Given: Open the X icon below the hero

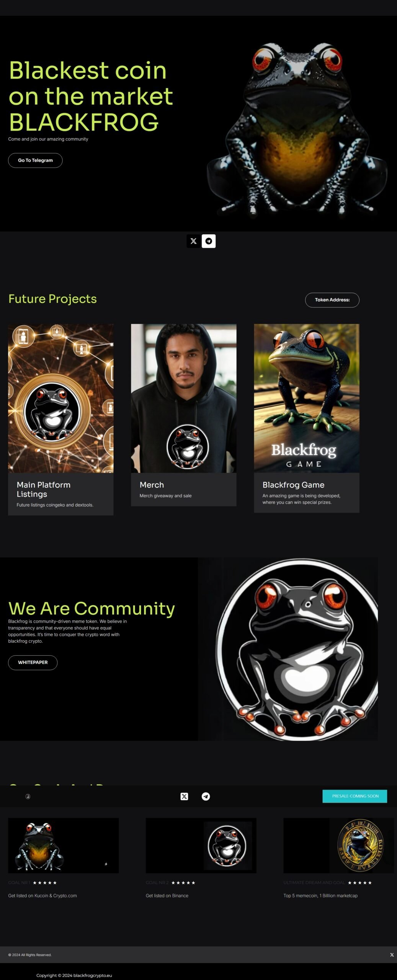Looking at the screenshot, I should 193,241.
